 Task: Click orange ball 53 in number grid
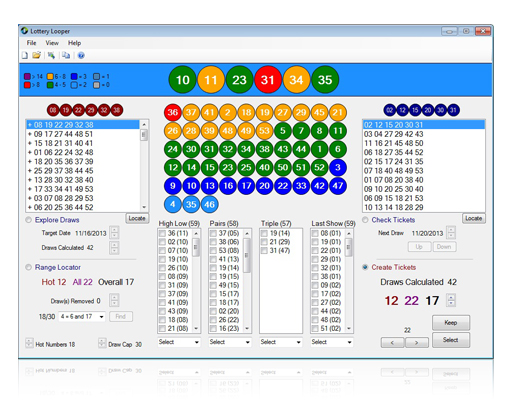pyautogui.click(x=264, y=131)
